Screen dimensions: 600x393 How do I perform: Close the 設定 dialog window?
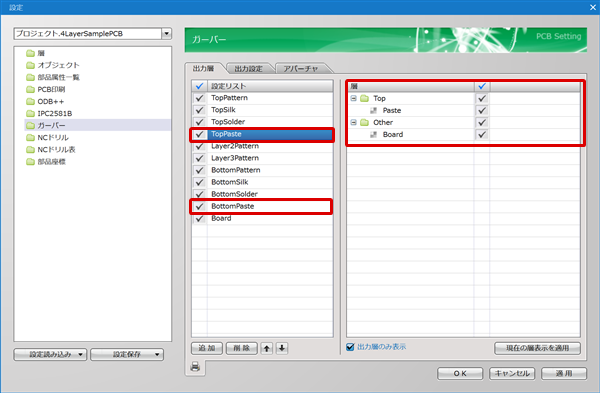click(x=593, y=7)
